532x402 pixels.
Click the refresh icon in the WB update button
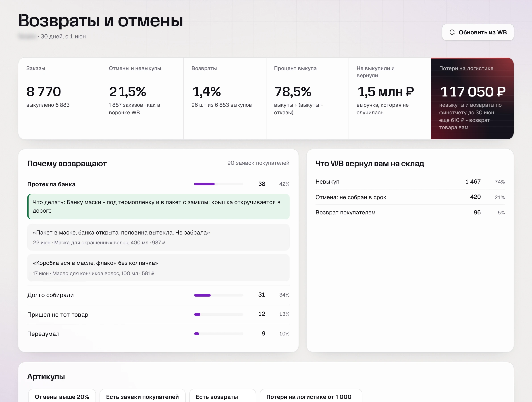tap(452, 32)
